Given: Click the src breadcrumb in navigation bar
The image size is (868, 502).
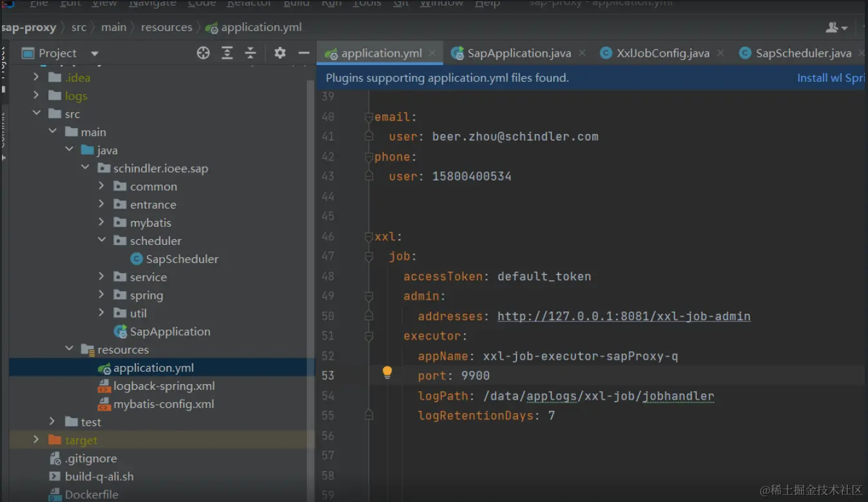Looking at the screenshot, I should (x=79, y=27).
